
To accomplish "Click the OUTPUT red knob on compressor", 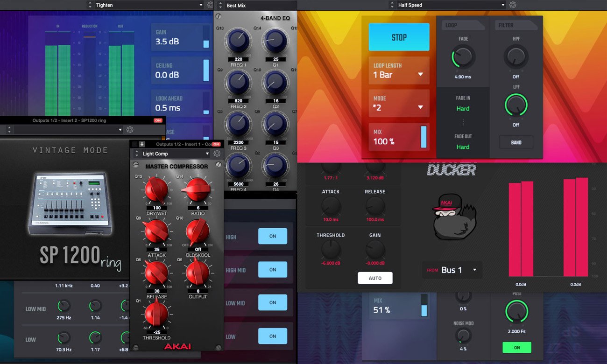I will [198, 272].
